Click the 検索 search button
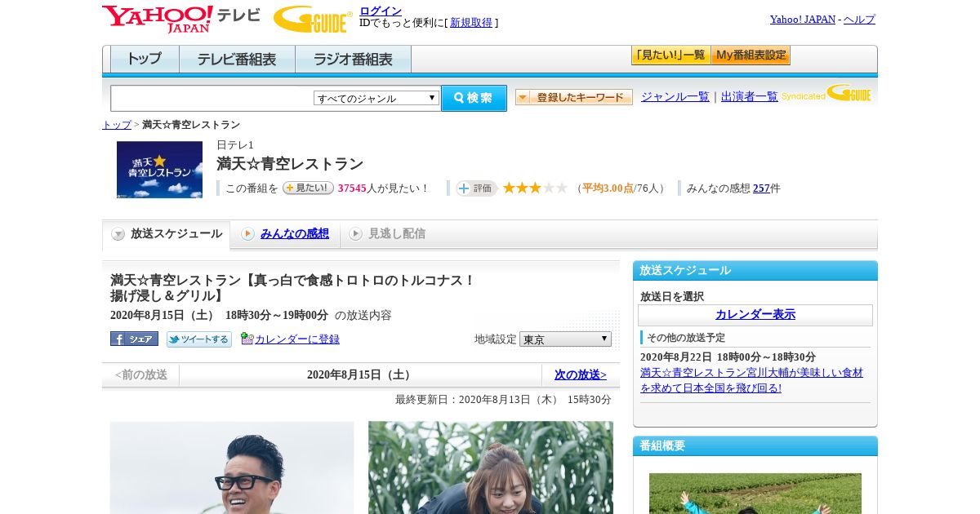The height and width of the screenshot is (514, 980). click(474, 98)
